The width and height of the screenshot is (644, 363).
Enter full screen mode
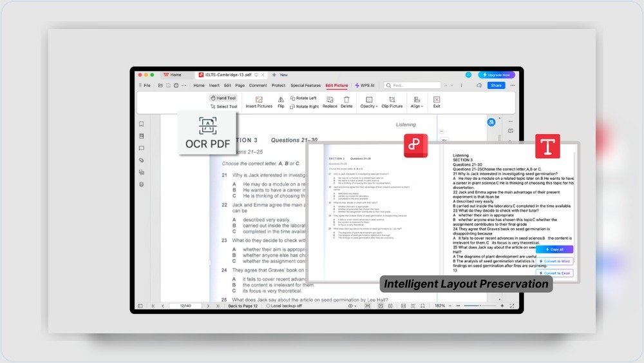512,306
